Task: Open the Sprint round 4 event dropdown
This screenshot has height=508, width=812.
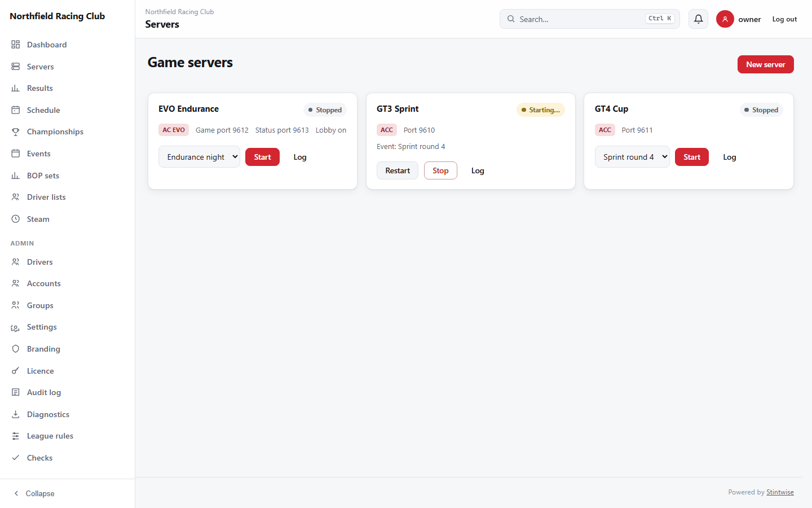Action: 632,157
